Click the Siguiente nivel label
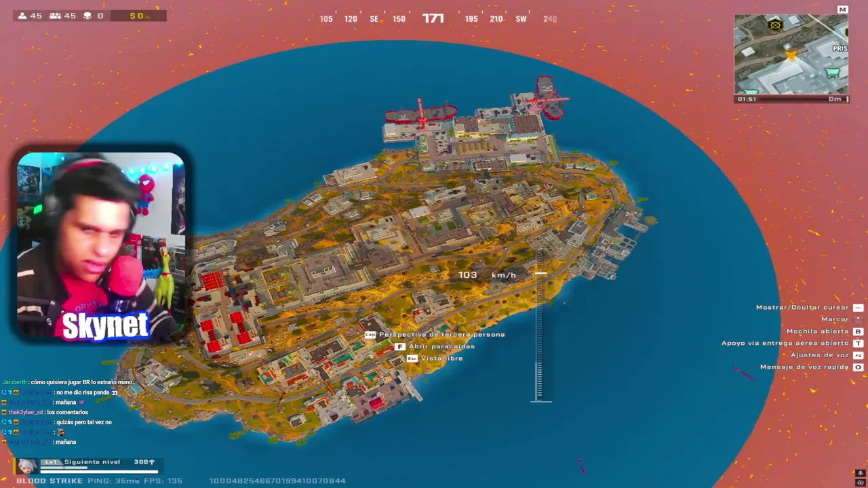Image resolution: width=868 pixels, height=488 pixels. [92, 462]
